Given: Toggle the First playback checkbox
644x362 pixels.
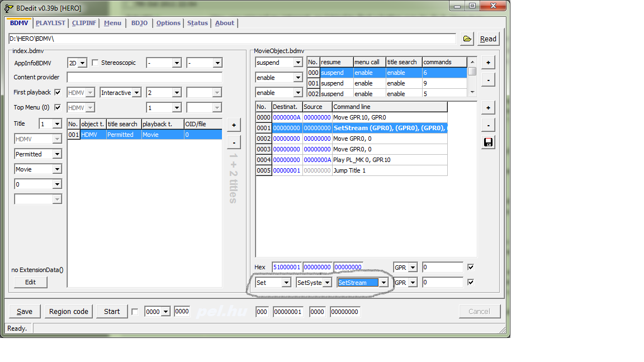Looking at the screenshot, I should coord(58,92).
